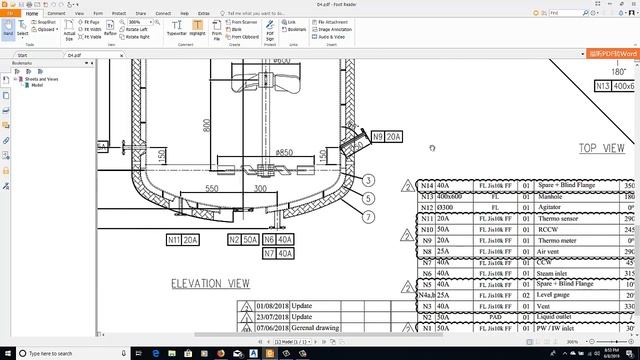Click the Find search box

tap(565, 13)
